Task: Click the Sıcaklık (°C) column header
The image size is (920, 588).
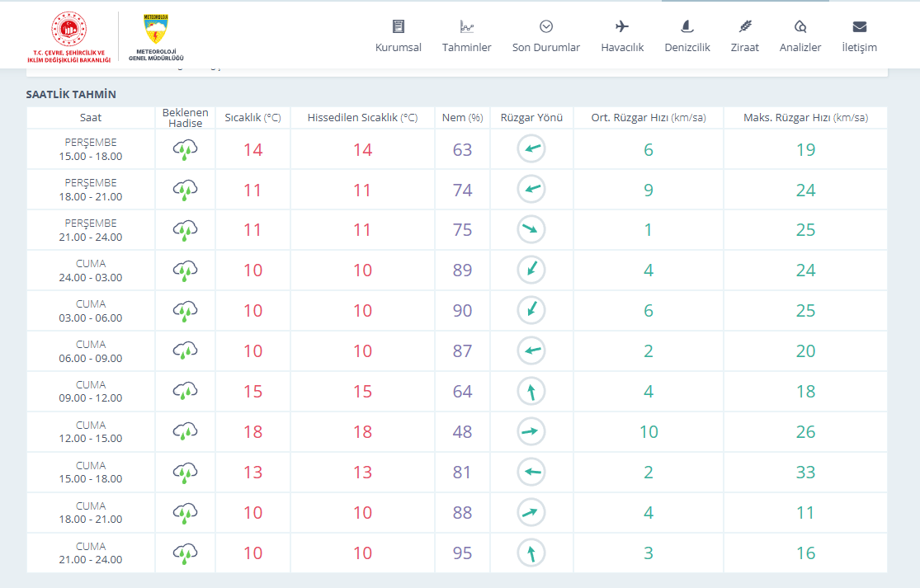Action: 252,118
